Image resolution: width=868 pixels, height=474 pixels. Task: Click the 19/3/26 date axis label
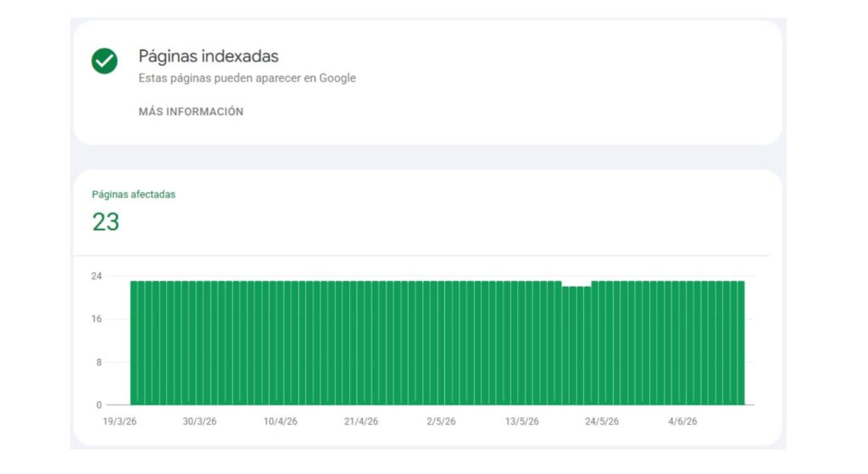coord(120,421)
